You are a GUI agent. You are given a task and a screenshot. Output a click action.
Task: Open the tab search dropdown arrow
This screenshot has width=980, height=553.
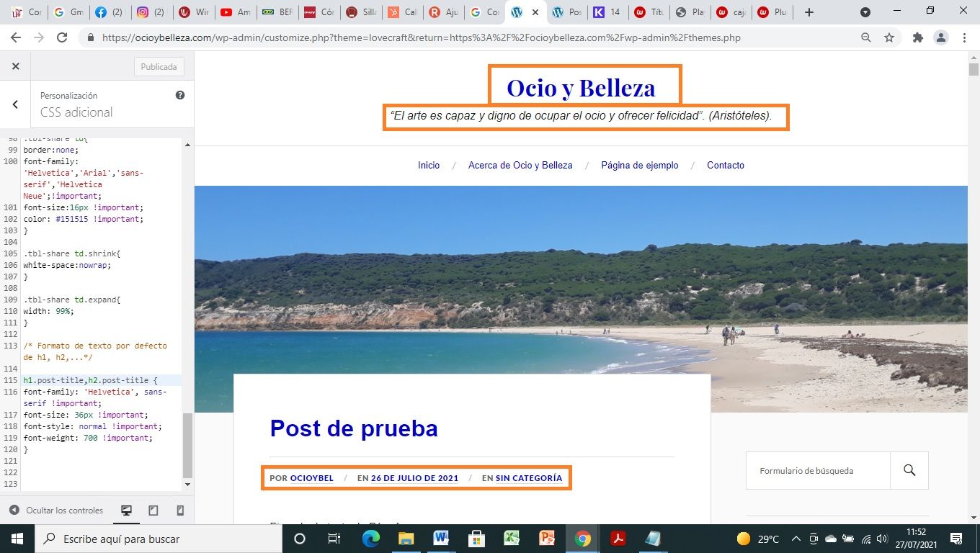(865, 12)
